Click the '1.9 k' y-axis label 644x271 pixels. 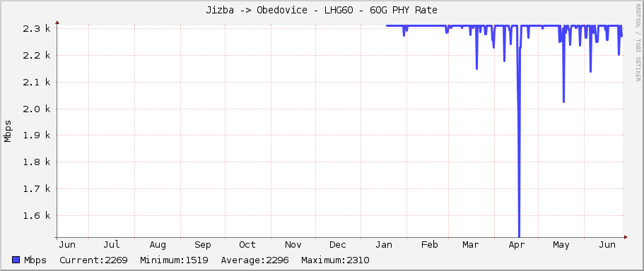[x=37, y=135]
